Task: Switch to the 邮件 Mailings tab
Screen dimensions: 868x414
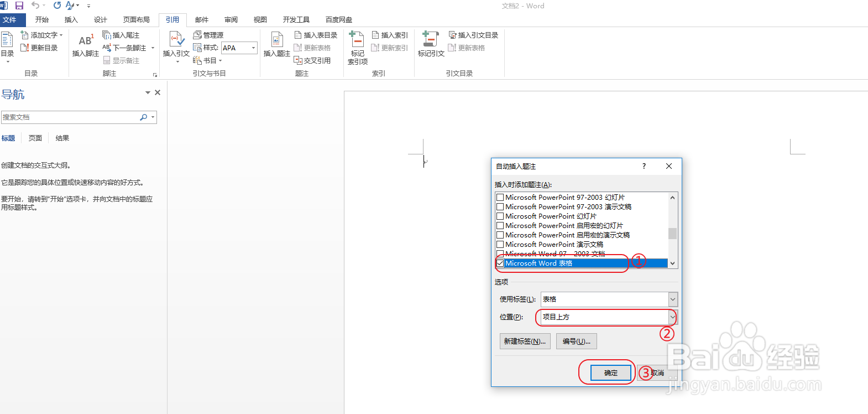Action: (202, 19)
